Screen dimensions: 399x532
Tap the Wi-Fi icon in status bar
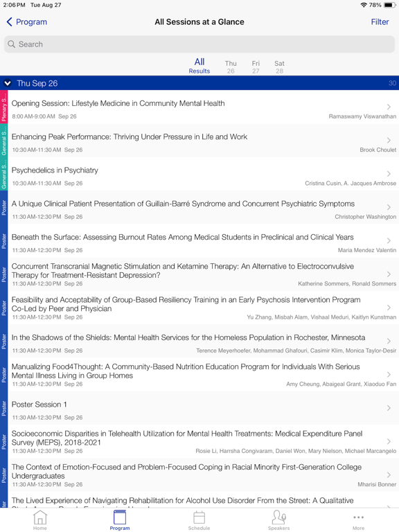[364, 5]
